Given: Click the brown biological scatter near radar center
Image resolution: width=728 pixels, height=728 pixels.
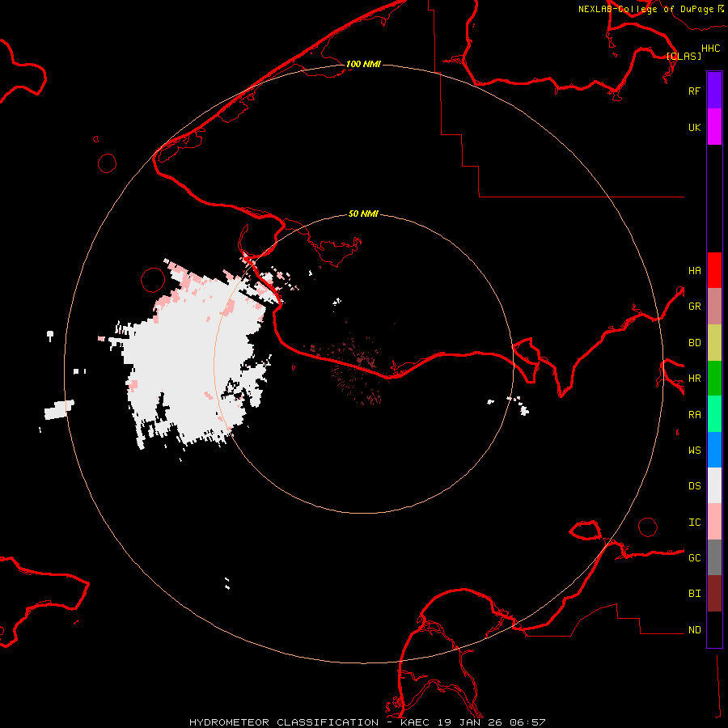Looking at the screenshot, I should point(358,366).
